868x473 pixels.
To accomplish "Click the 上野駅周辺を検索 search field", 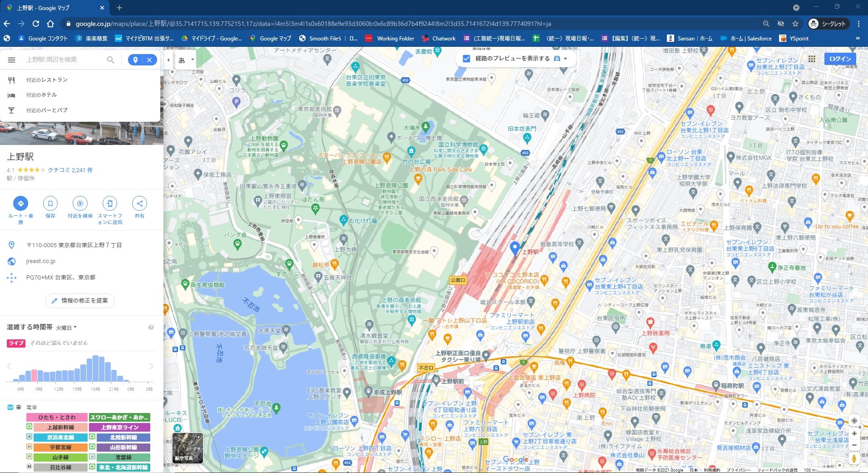I will tap(64, 60).
